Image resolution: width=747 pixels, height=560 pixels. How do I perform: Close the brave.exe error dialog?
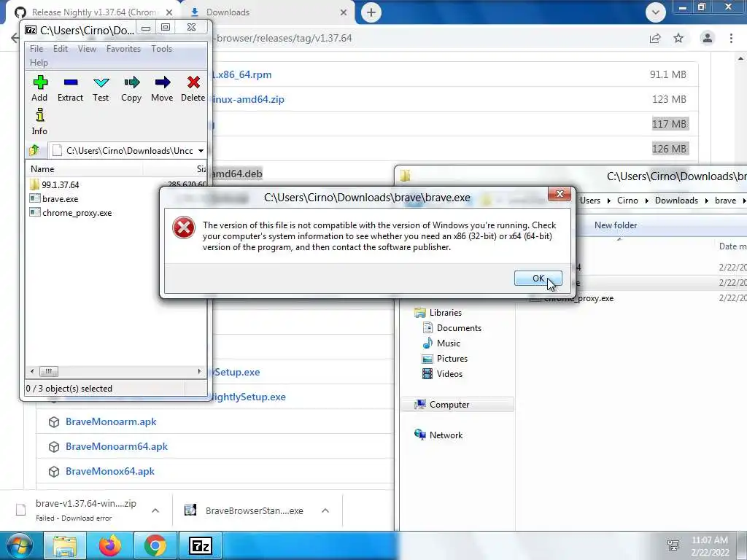560,194
